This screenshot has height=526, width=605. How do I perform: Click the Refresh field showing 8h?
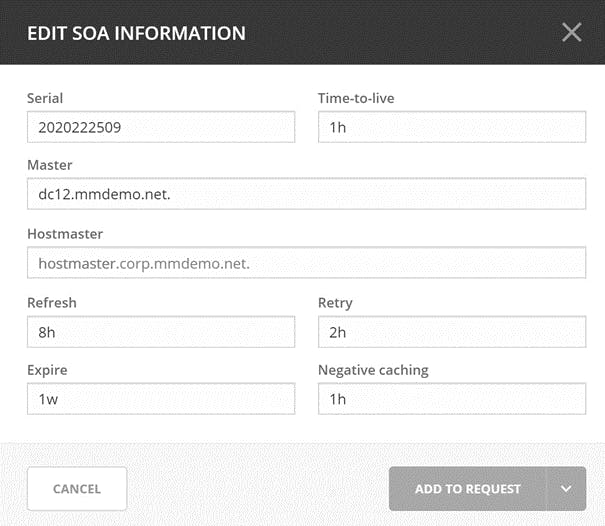161,332
